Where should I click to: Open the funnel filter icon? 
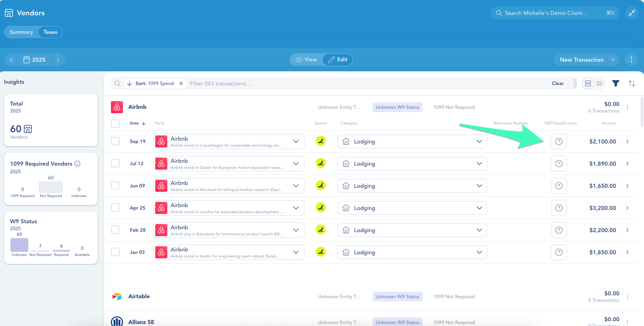click(615, 83)
